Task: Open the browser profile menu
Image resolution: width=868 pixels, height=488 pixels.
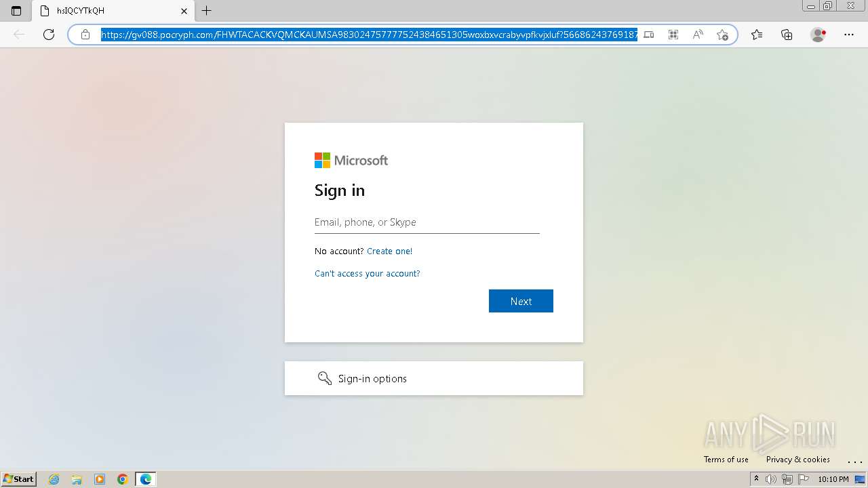Action: pyautogui.click(x=818, y=35)
